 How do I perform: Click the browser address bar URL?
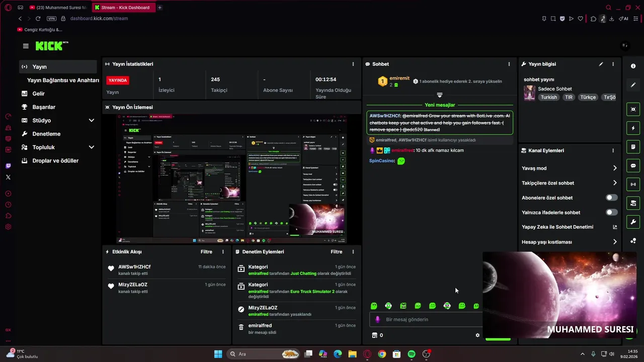[99, 19]
